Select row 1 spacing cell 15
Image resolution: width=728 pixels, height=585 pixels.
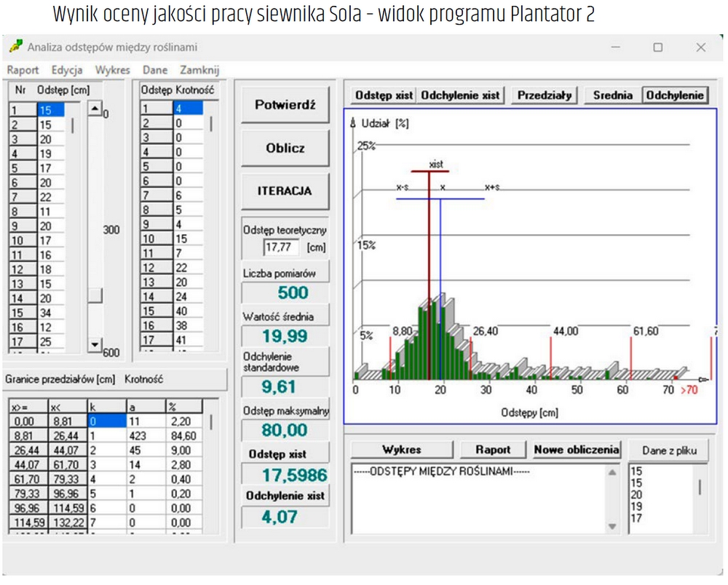coord(51,111)
